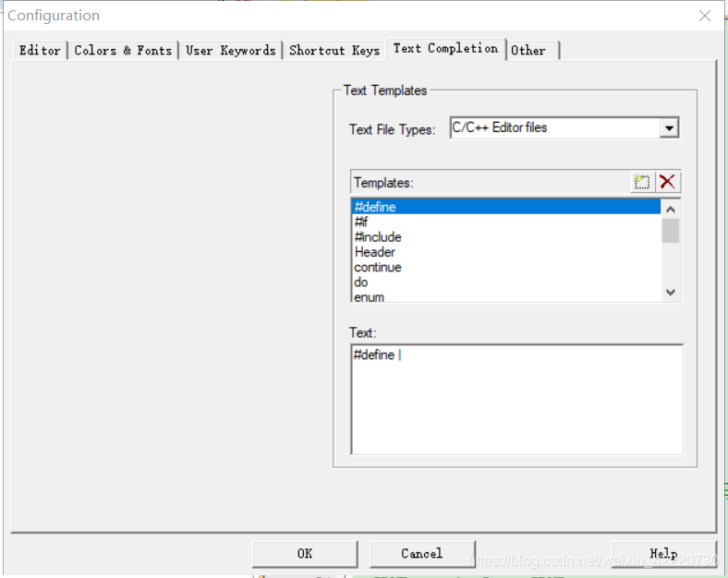Close the Configuration dialog
728x578 pixels.
pos(705,16)
